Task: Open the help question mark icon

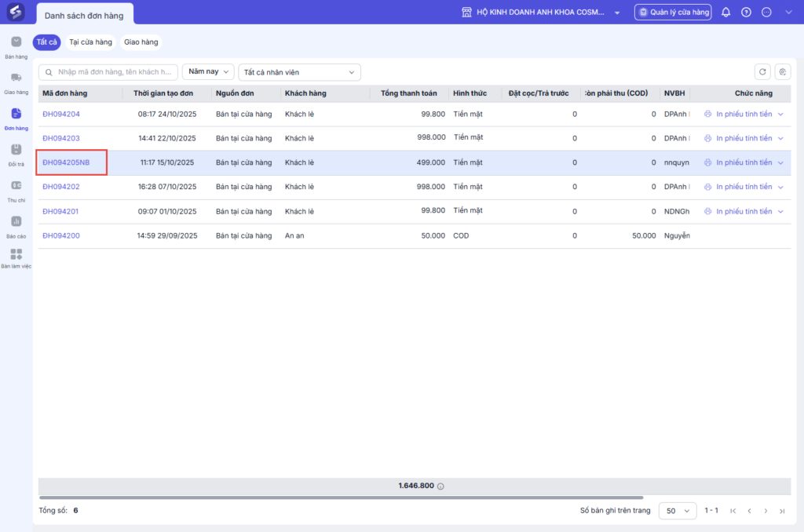Action: point(746,13)
